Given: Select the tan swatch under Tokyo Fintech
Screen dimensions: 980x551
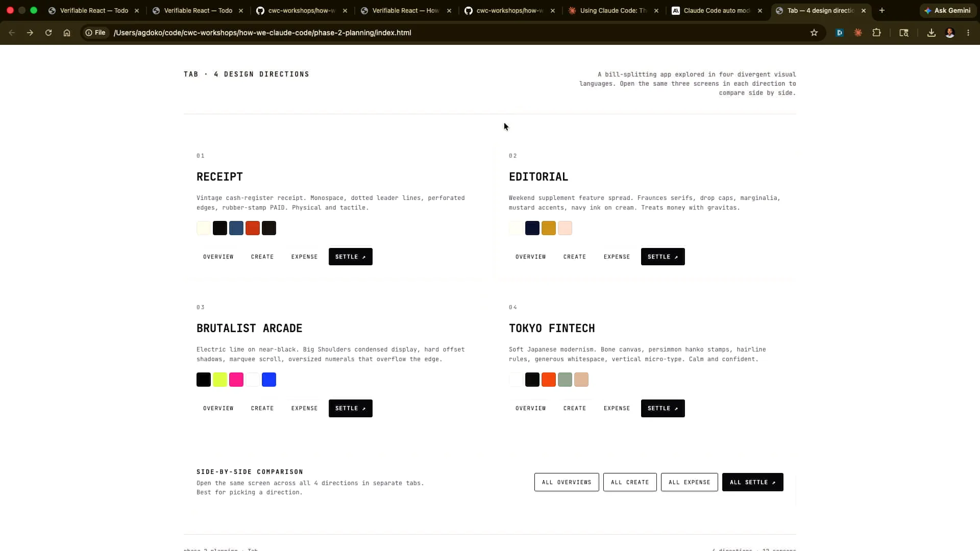Looking at the screenshot, I should [581, 380].
